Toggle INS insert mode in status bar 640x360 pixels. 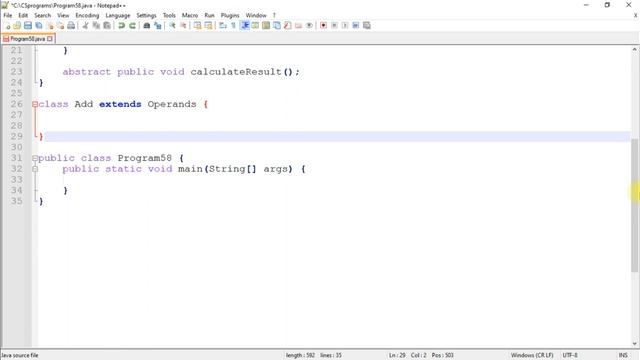click(623, 355)
